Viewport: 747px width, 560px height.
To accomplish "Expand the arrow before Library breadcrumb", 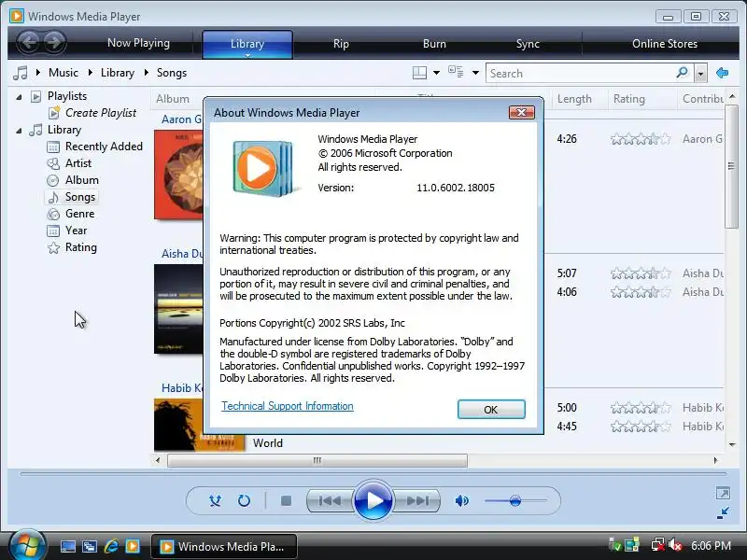I will point(90,73).
